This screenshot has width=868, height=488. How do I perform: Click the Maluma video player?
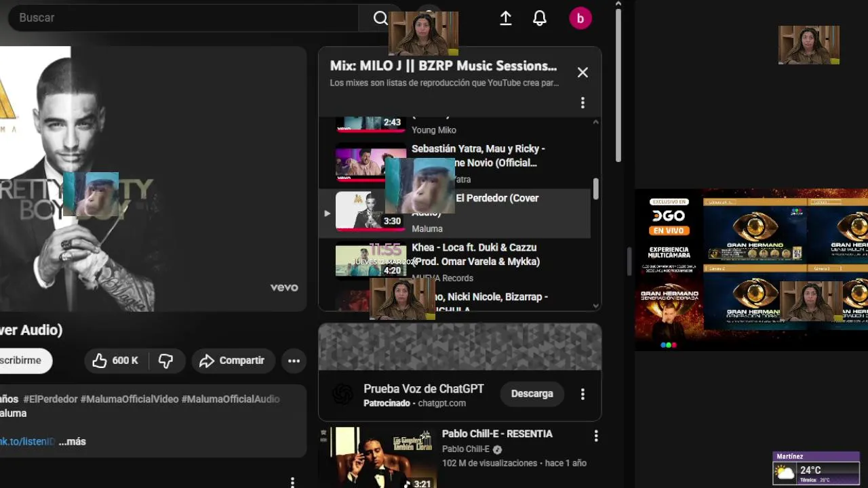[x=153, y=179]
